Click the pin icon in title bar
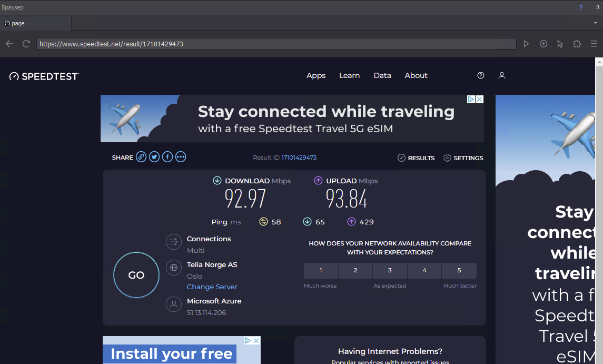 [x=598, y=7]
